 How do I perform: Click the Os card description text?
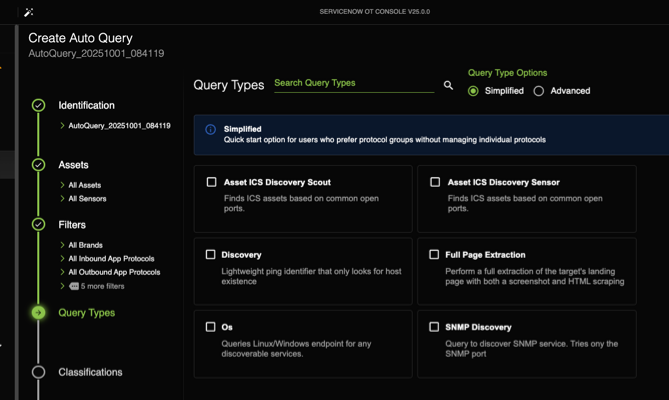click(x=296, y=349)
